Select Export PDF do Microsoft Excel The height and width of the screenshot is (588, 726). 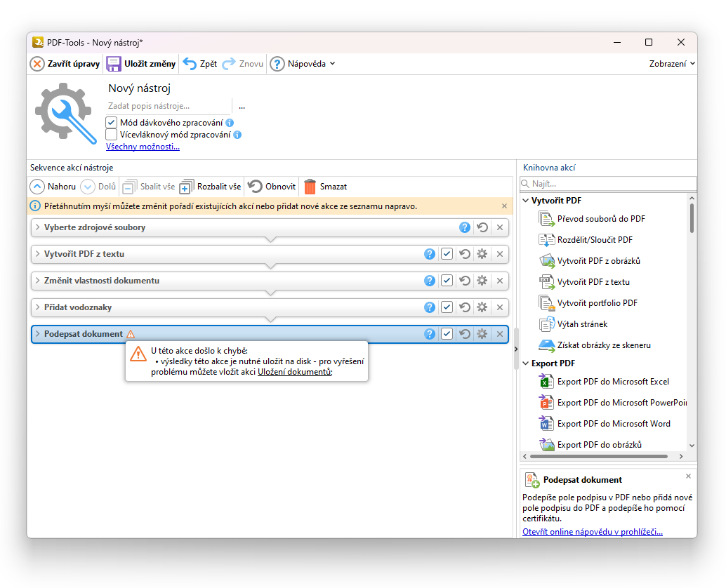point(605,382)
